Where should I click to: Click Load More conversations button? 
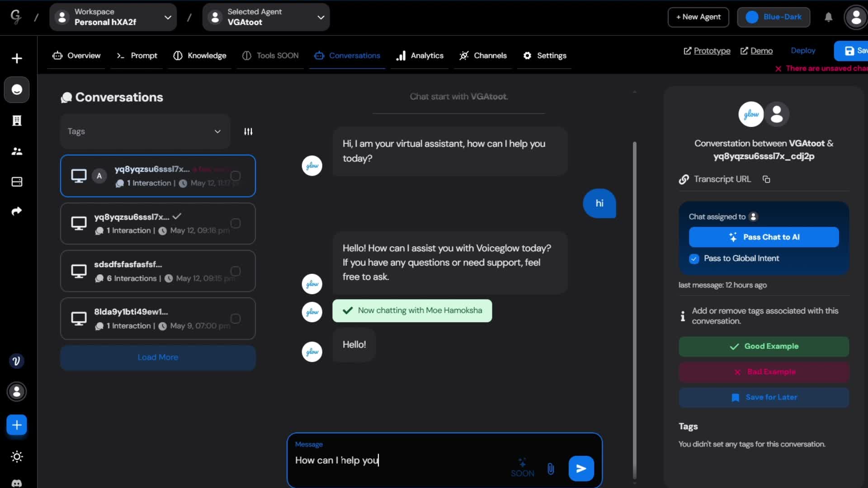pos(158,357)
